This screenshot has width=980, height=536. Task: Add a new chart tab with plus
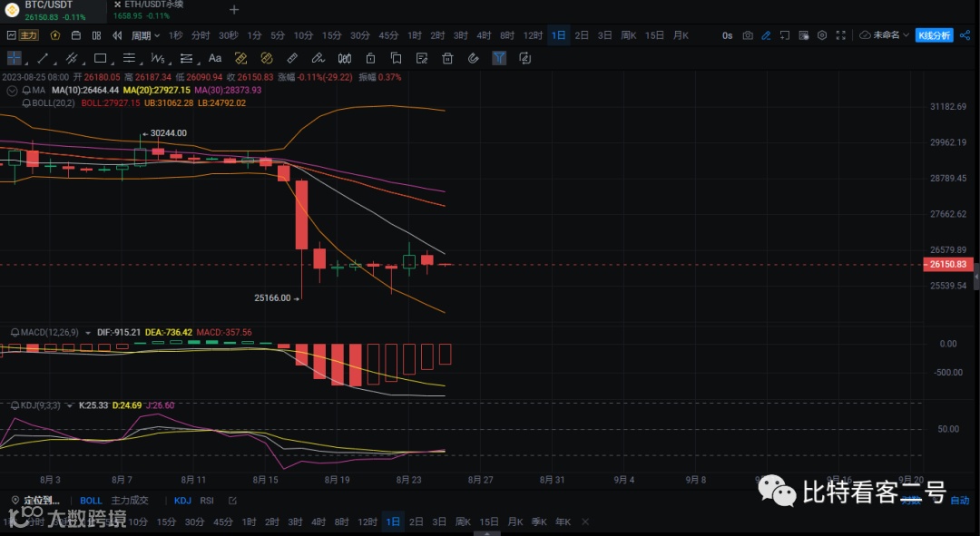pyautogui.click(x=234, y=10)
